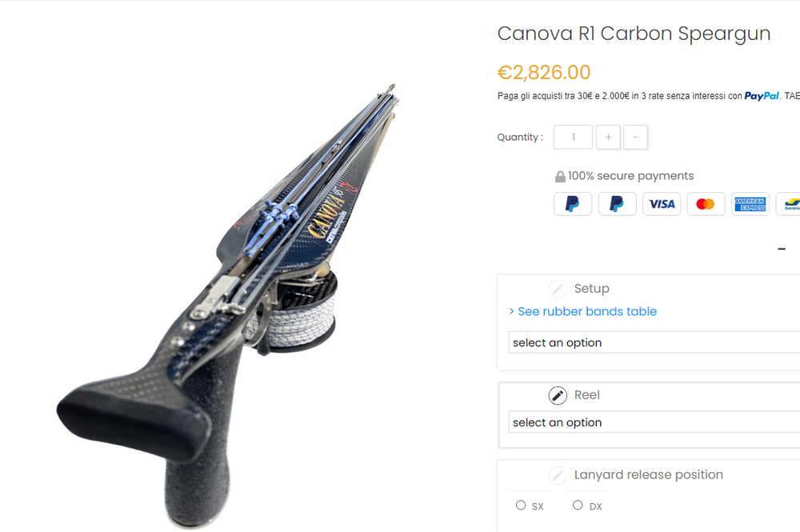Decrease quantity with the minus button
This screenshot has height=532, width=800.
tap(635, 138)
